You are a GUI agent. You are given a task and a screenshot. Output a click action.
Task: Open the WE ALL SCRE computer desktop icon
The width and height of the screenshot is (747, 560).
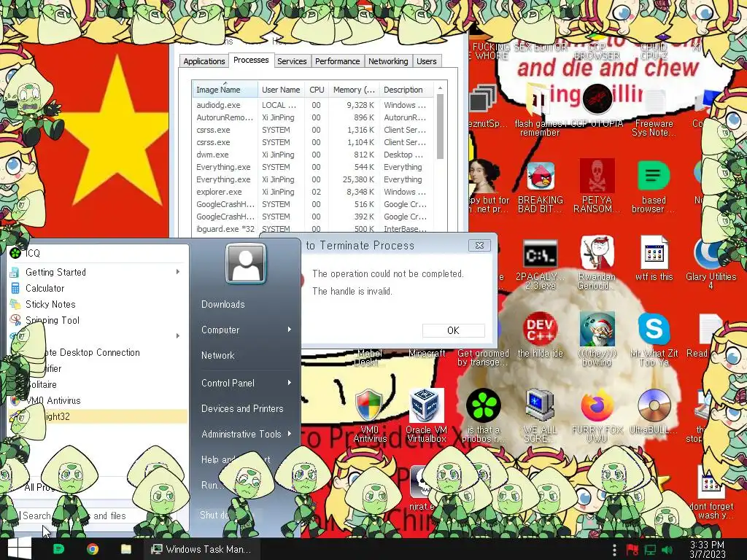[x=540, y=405]
